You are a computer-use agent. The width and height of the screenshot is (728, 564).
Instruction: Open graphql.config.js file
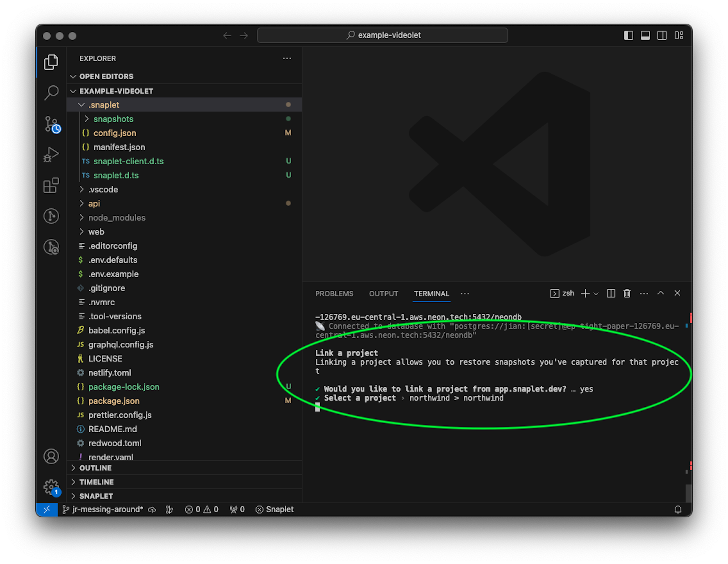[x=184, y=344]
